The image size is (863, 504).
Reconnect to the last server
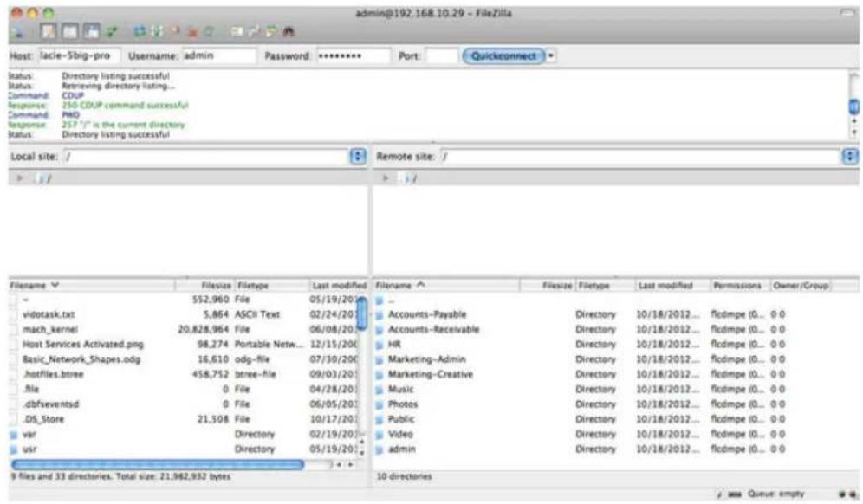tap(209, 32)
